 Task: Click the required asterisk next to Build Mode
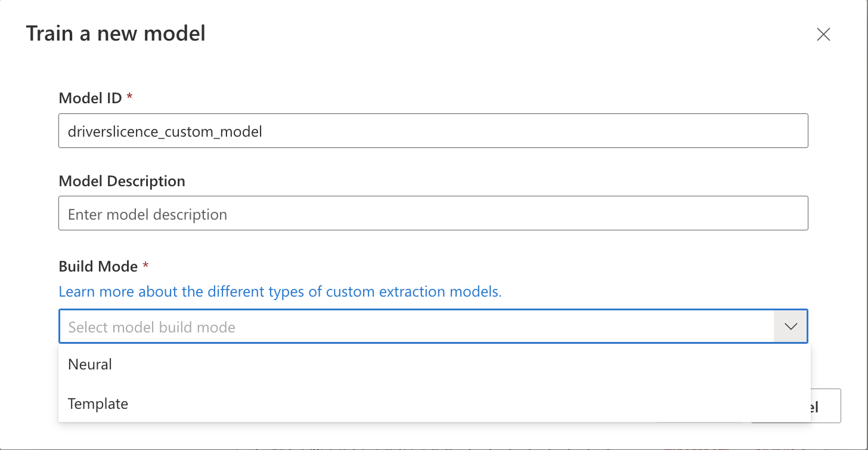(x=145, y=266)
